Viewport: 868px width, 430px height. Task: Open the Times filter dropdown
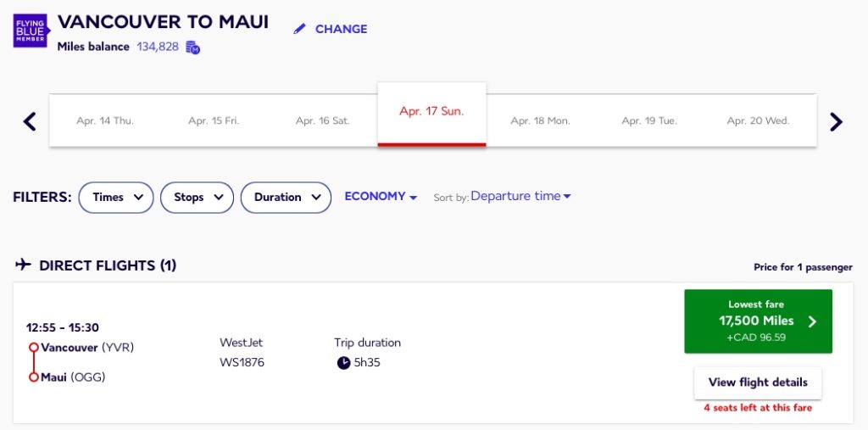pyautogui.click(x=116, y=198)
